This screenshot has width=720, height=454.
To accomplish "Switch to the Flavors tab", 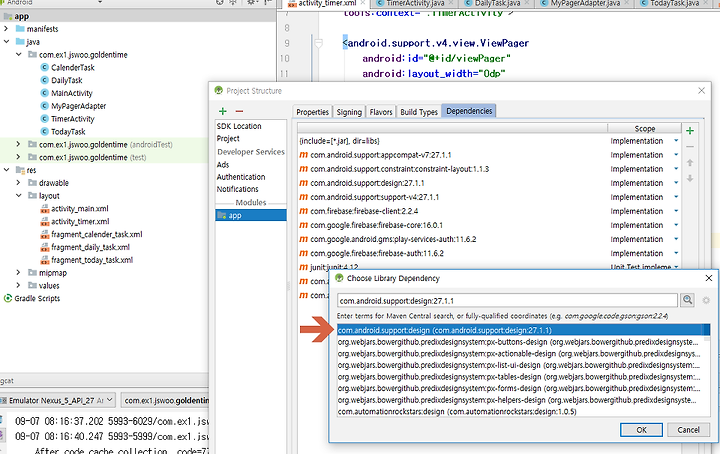I will [381, 112].
